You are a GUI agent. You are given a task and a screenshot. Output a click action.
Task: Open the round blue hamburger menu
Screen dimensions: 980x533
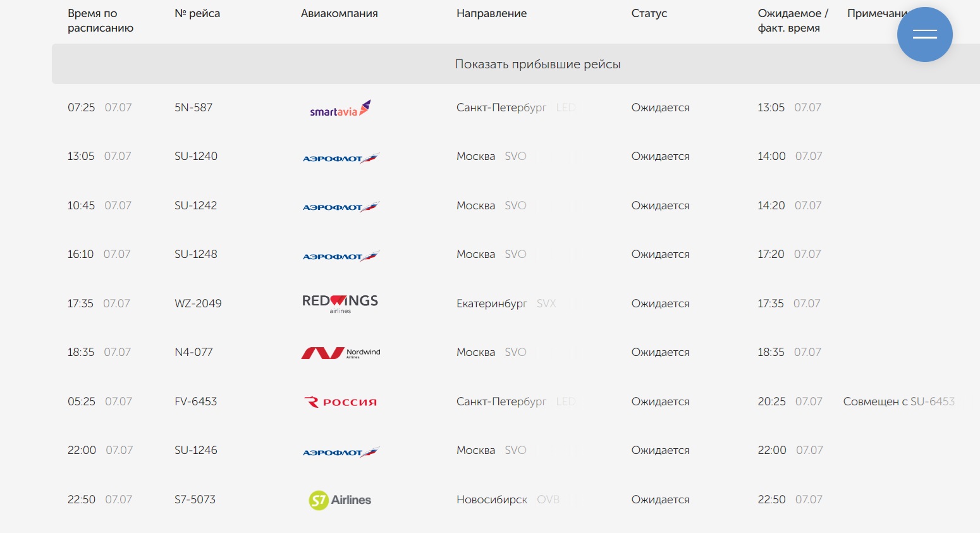(x=924, y=34)
